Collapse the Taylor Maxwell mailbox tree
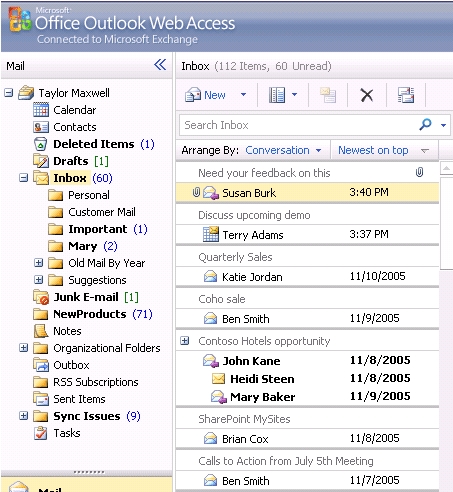453x492 pixels. coord(9,93)
